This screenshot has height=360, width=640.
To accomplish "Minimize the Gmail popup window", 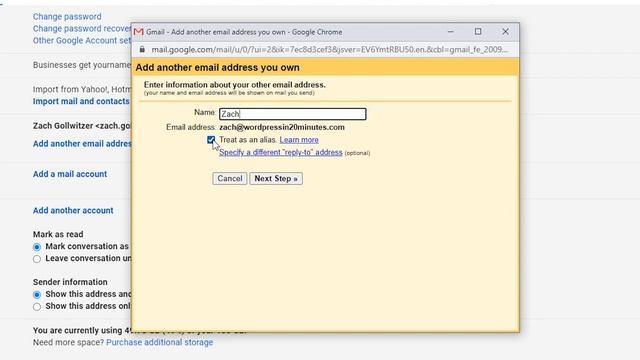I will [x=451, y=32].
